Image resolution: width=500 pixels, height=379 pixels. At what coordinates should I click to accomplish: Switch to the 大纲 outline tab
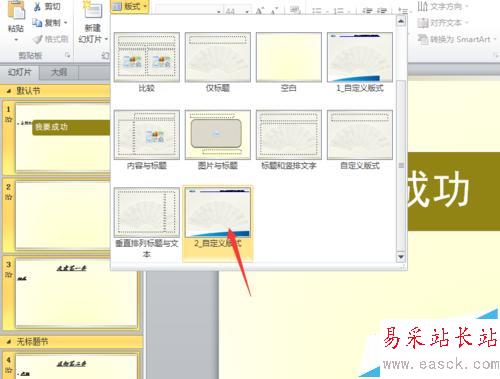[59, 72]
